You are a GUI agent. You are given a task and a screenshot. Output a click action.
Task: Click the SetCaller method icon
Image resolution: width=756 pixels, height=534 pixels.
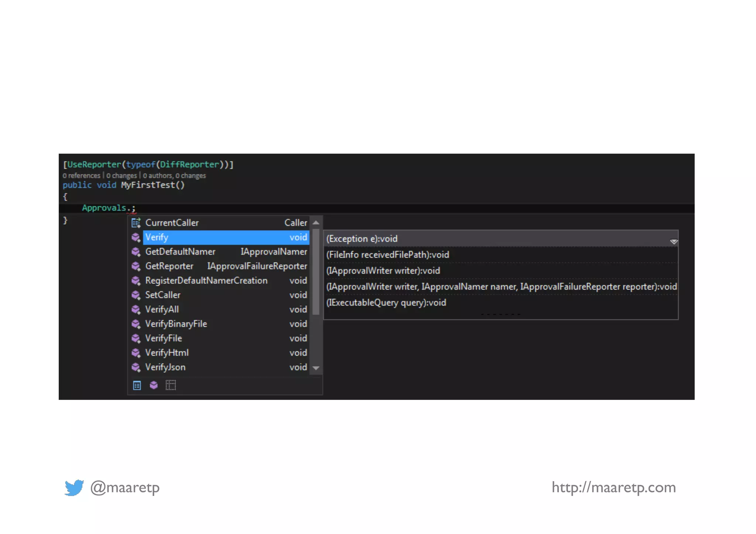click(x=136, y=295)
